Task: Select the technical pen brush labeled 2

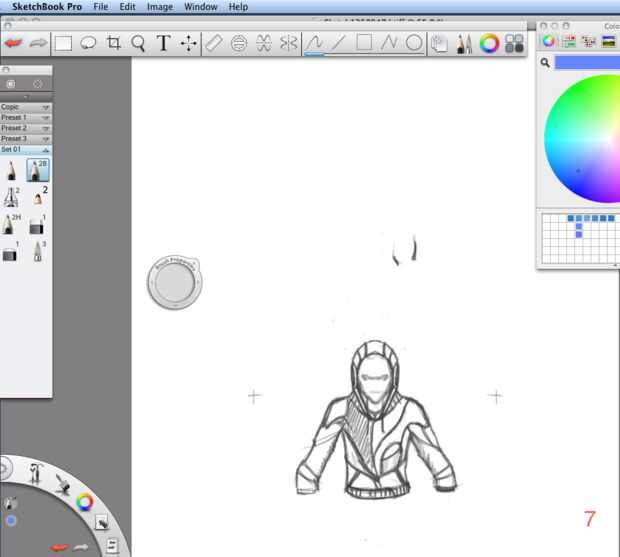Action: pos(11,197)
